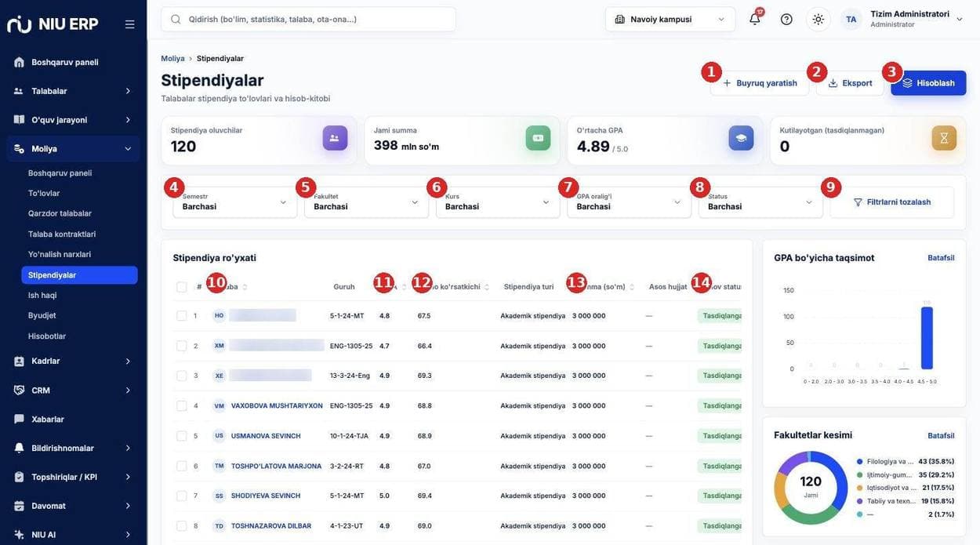The width and height of the screenshot is (980, 545).
Task: Focus the Qidirish search field
Action: (x=308, y=19)
